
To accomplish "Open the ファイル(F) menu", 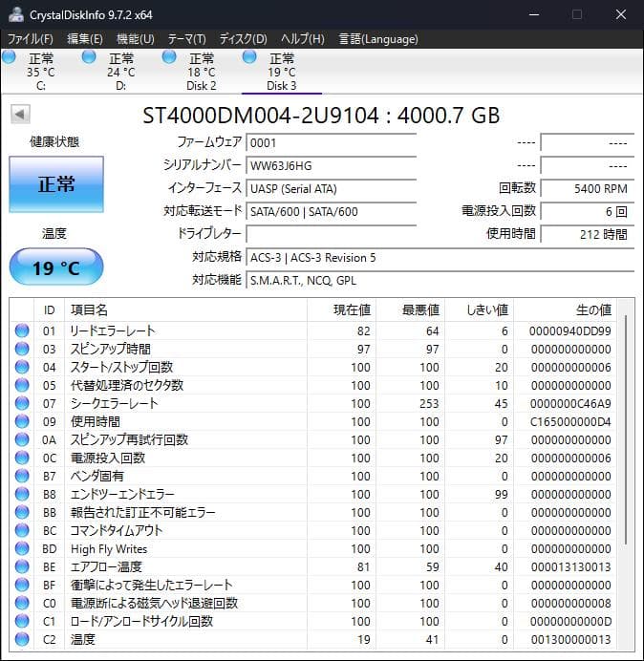I will (x=31, y=39).
